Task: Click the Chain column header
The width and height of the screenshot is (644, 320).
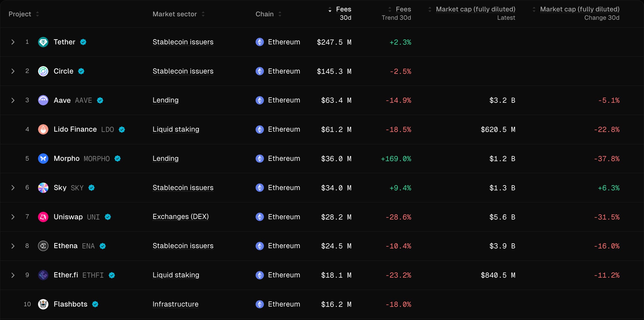Action: 264,14
